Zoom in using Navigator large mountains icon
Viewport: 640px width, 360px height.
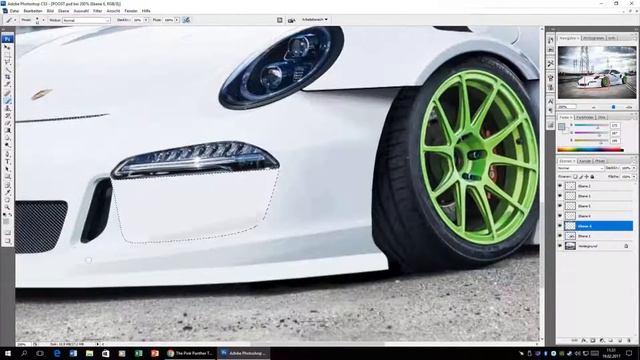pyautogui.click(x=629, y=107)
